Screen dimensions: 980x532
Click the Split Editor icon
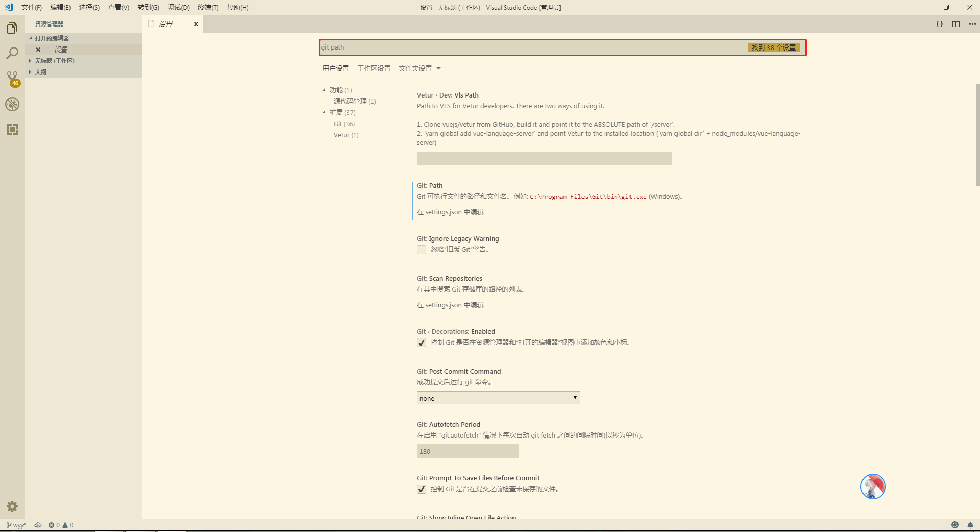(955, 24)
